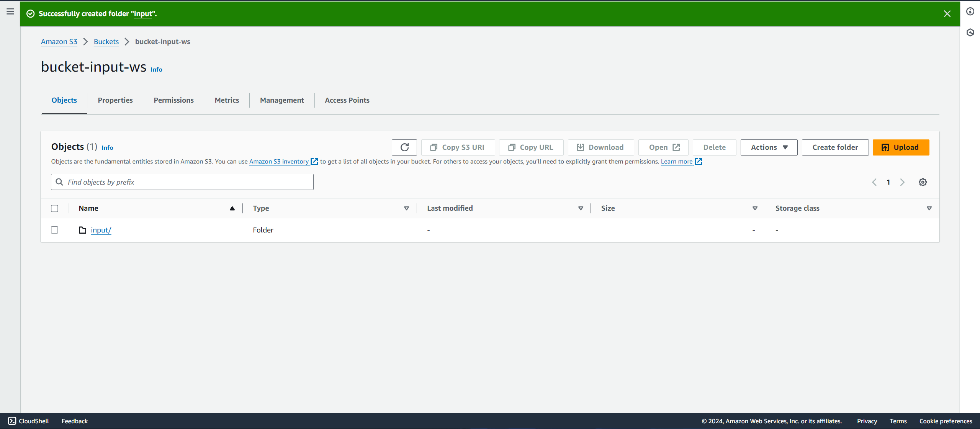Switch to the Access Points tab
The height and width of the screenshot is (429, 980).
click(x=347, y=100)
